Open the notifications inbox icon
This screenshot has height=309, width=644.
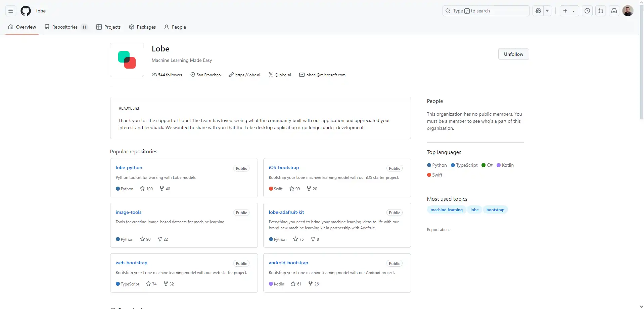[614, 11]
